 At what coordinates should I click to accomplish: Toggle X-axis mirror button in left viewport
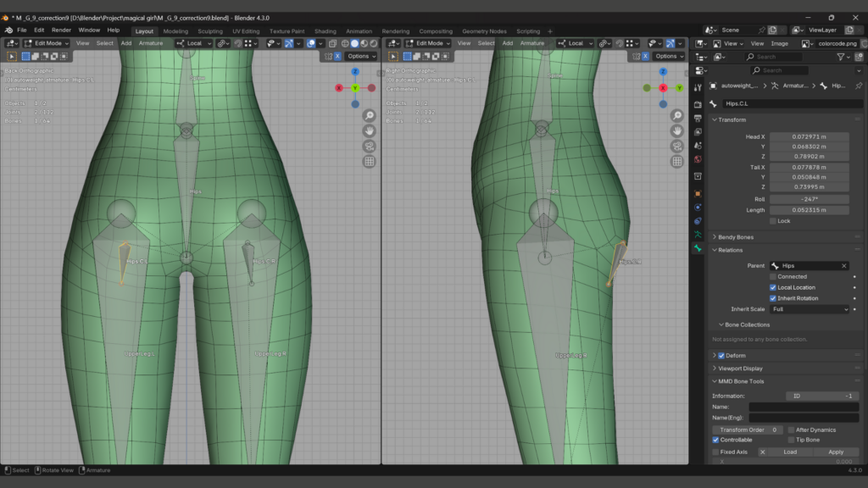337,56
